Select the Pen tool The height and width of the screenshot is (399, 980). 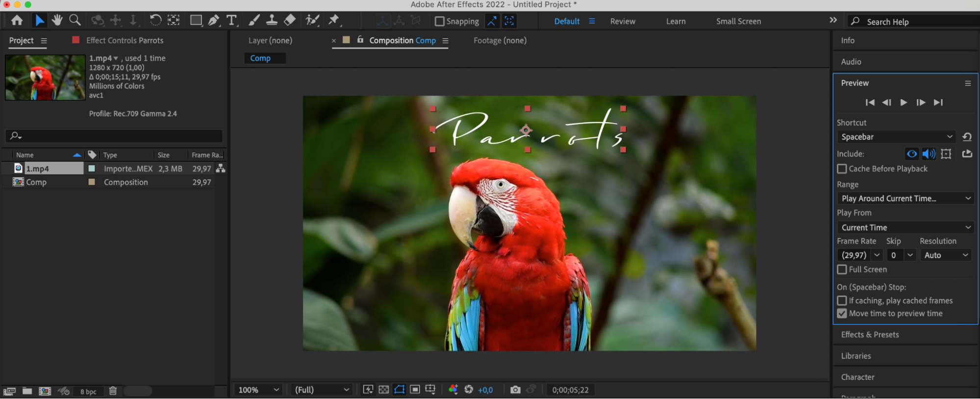click(214, 20)
